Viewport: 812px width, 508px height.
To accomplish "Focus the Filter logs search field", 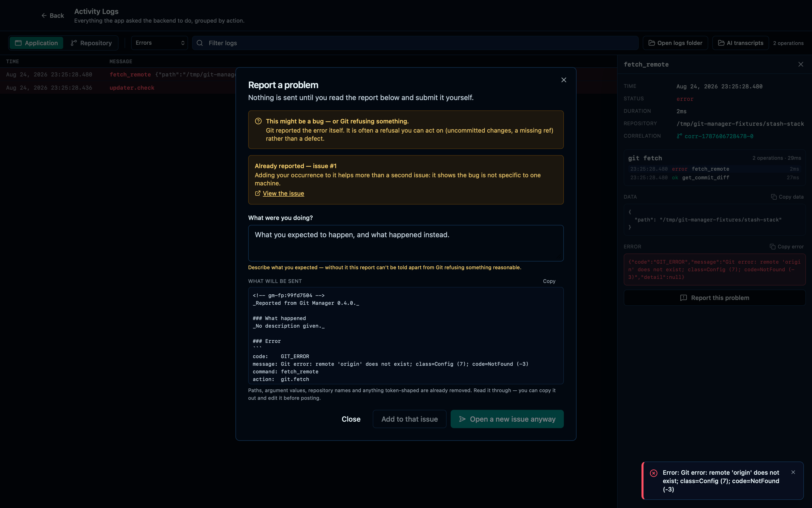I will [415, 43].
